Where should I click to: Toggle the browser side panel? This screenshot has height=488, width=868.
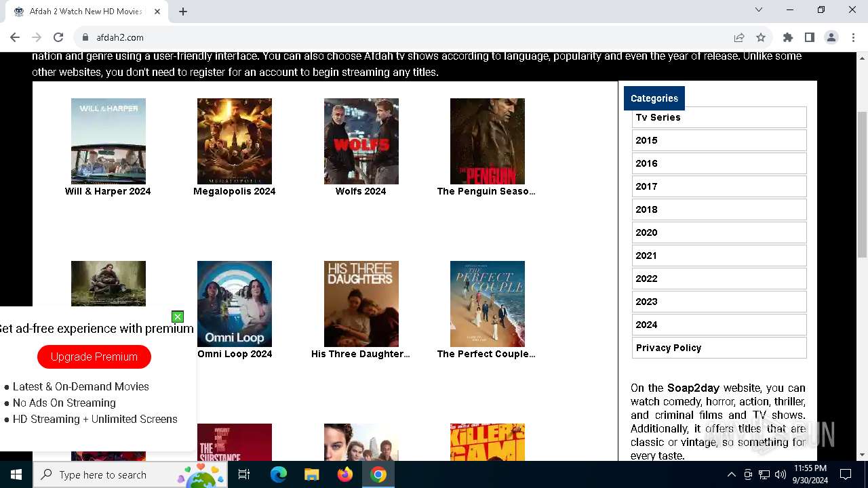coord(810,37)
